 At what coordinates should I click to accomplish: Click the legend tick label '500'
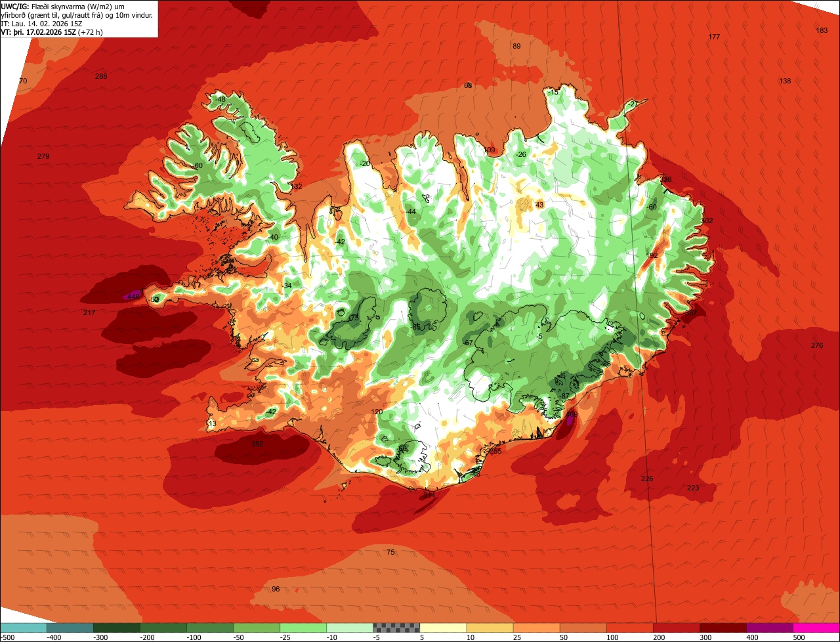799,637
